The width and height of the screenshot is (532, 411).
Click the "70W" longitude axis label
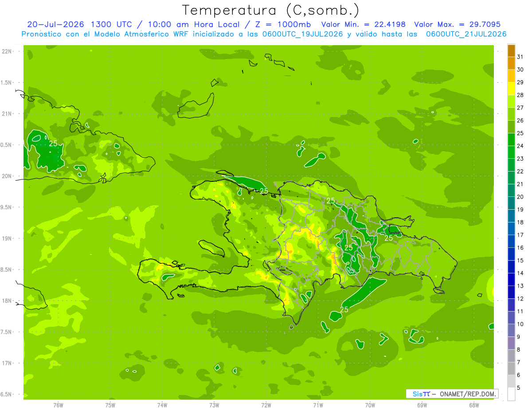(370, 405)
